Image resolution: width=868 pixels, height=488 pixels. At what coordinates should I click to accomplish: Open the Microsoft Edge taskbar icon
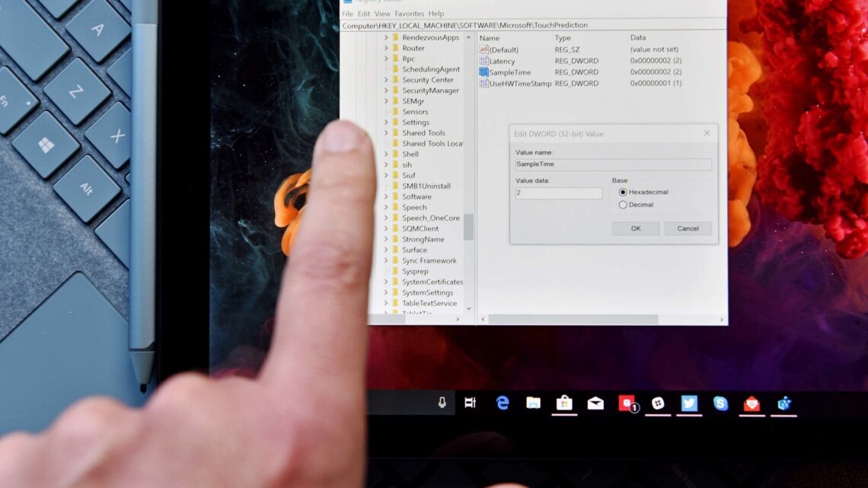coord(502,403)
